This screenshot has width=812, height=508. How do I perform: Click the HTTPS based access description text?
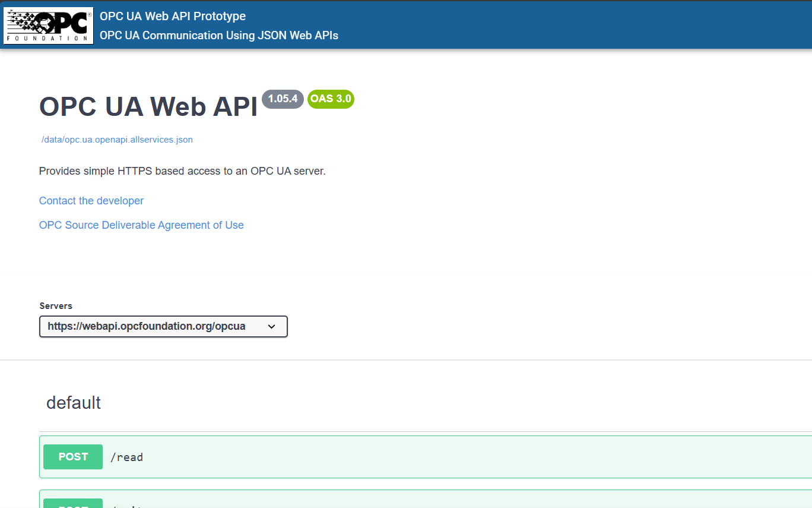pos(182,171)
